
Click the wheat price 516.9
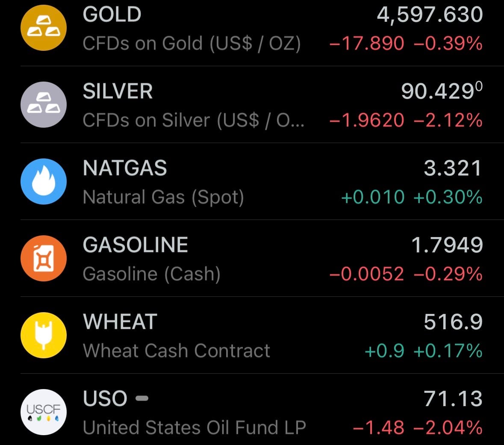point(453,322)
